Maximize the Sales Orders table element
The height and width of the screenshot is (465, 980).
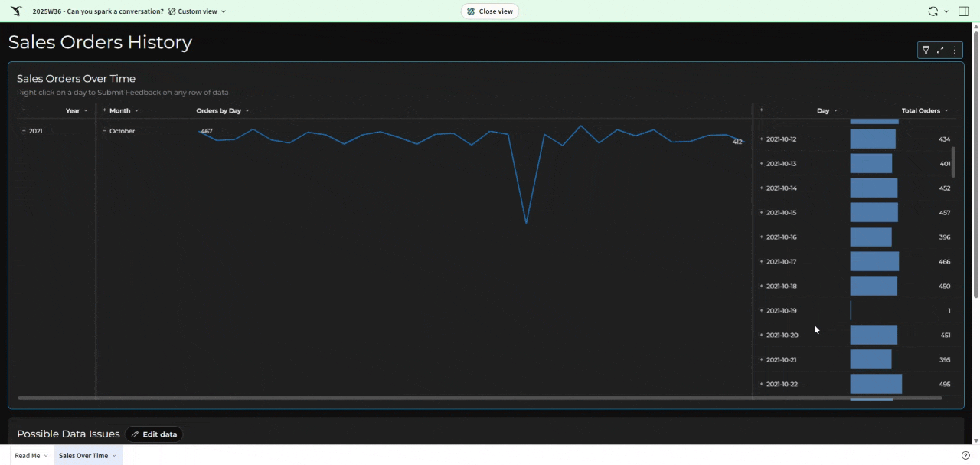tap(940, 50)
